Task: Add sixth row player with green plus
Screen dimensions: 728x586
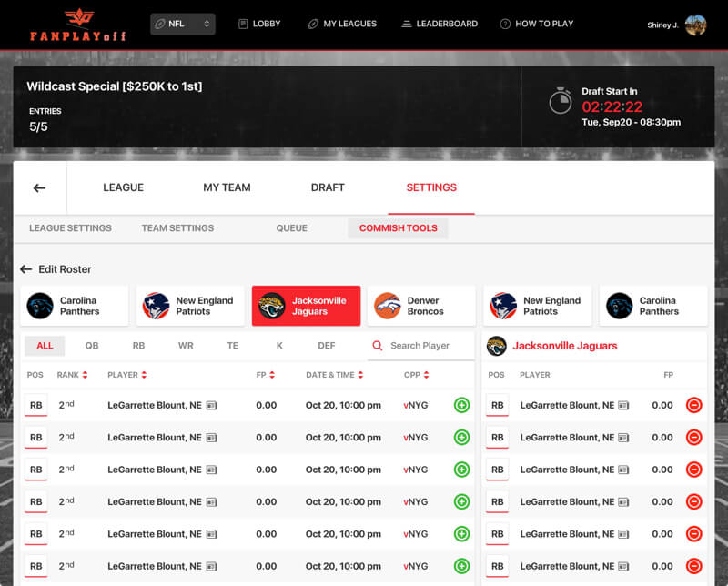Action: click(x=461, y=566)
